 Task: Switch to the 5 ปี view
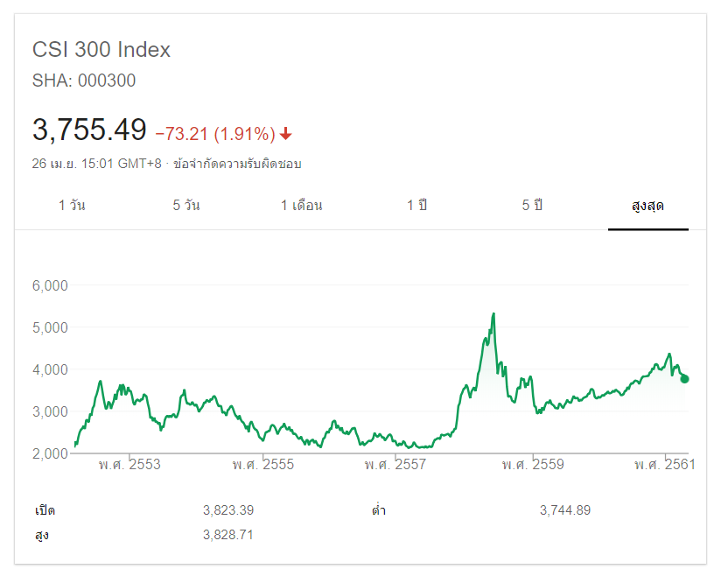(532, 206)
